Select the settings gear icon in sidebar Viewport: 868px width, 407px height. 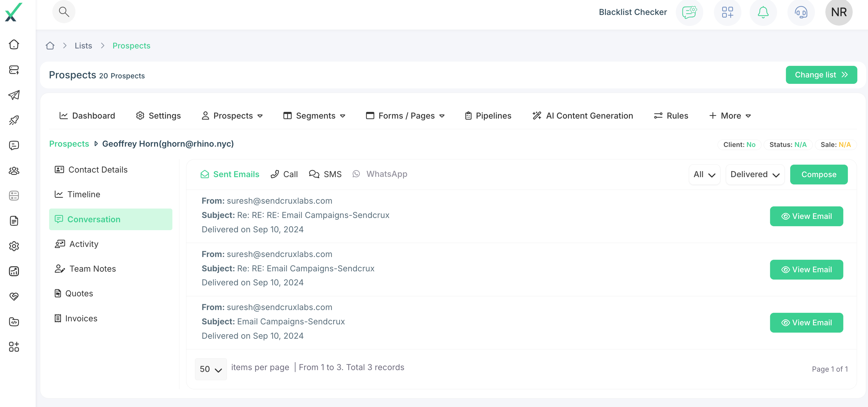[x=14, y=246]
